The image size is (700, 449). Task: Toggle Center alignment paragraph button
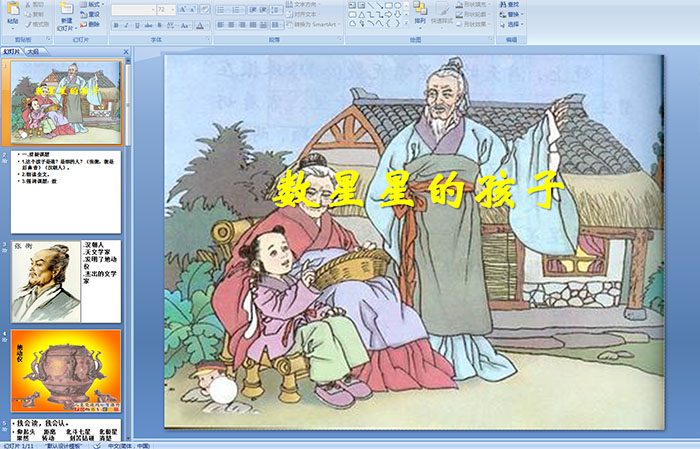[x=231, y=25]
